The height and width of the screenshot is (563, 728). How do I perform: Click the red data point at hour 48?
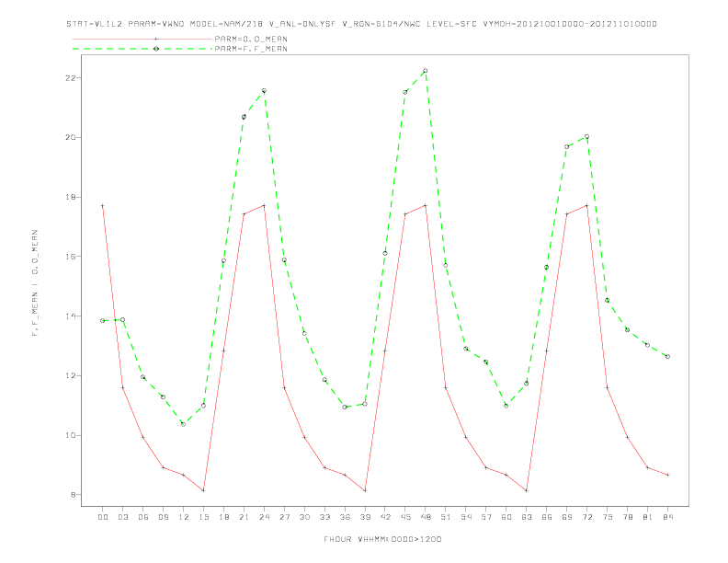426,205
